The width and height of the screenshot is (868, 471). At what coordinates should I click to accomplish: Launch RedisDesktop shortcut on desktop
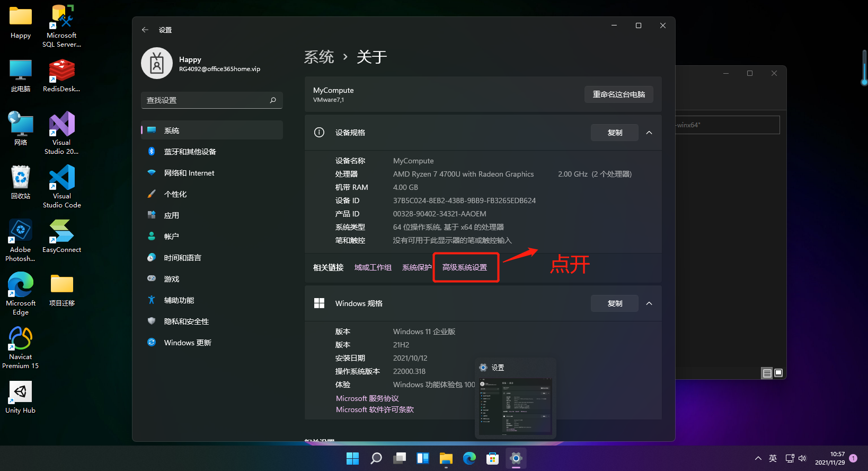tap(62, 76)
